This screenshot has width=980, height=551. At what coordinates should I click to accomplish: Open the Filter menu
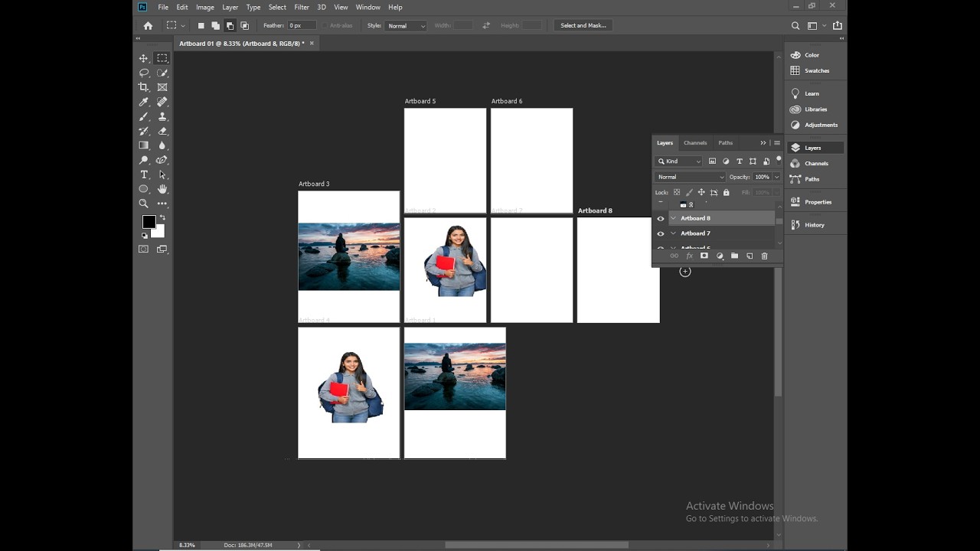(302, 7)
